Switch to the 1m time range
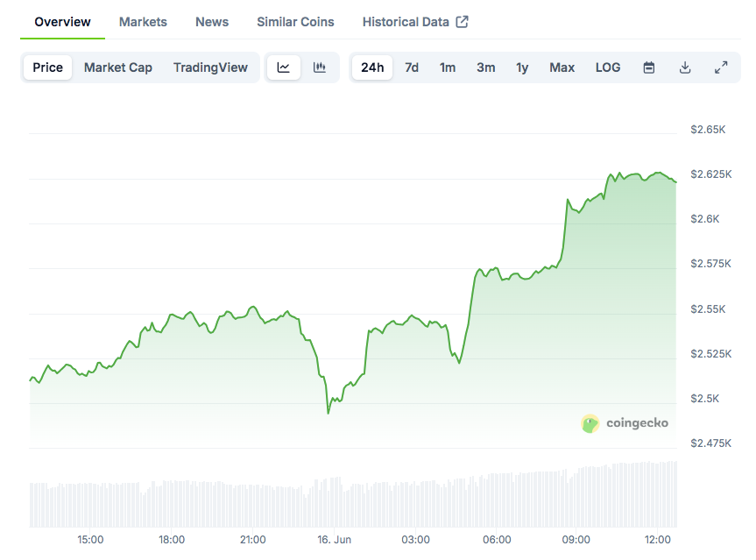This screenshot has width=756, height=560. (x=448, y=67)
